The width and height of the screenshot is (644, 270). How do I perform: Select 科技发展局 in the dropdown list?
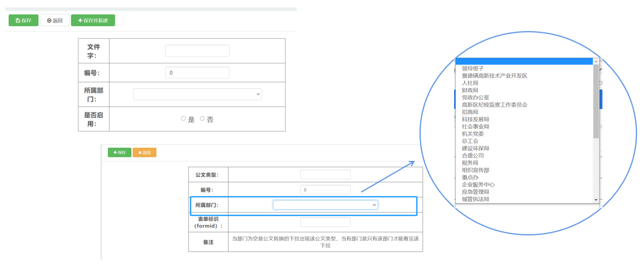click(475, 119)
